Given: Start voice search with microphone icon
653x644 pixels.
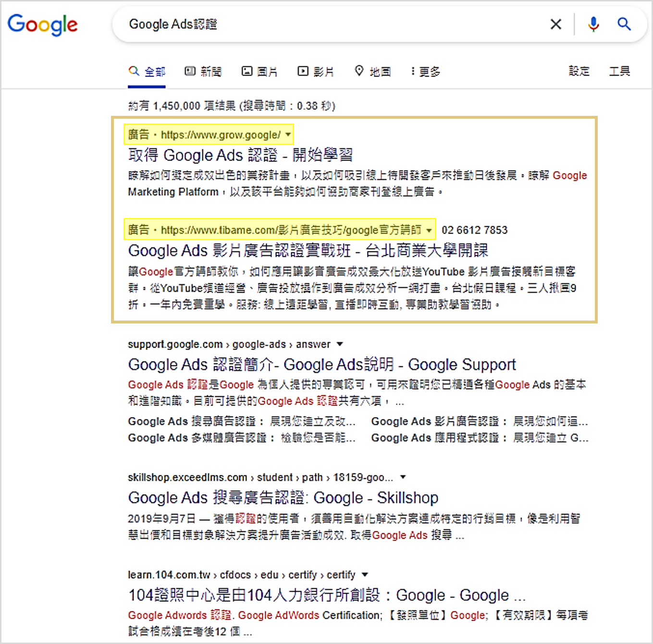Looking at the screenshot, I should point(593,24).
